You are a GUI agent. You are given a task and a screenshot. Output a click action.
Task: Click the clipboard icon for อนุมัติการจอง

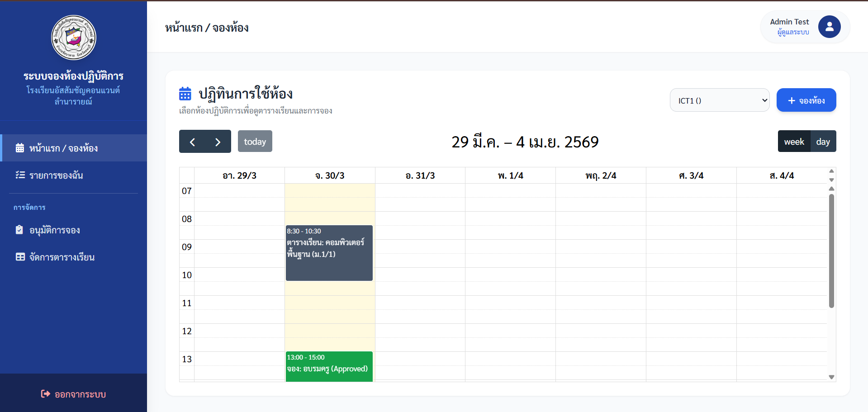pos(19,230)
